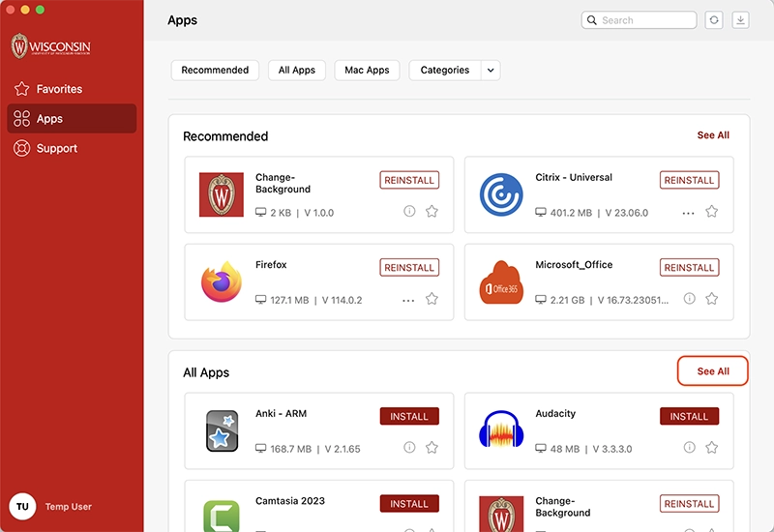774x532 pixels.
Task: Favorite Anki - ARM with star
Action: 432,448
